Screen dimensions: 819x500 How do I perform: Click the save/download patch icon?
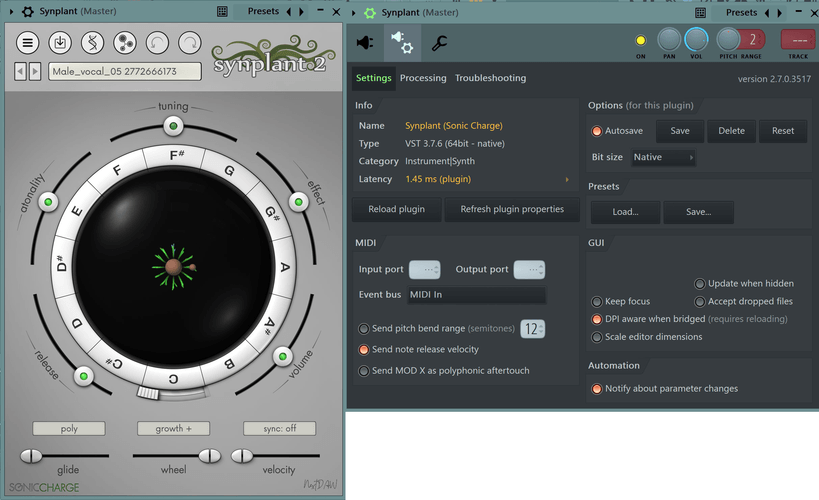tap(60, 43)
